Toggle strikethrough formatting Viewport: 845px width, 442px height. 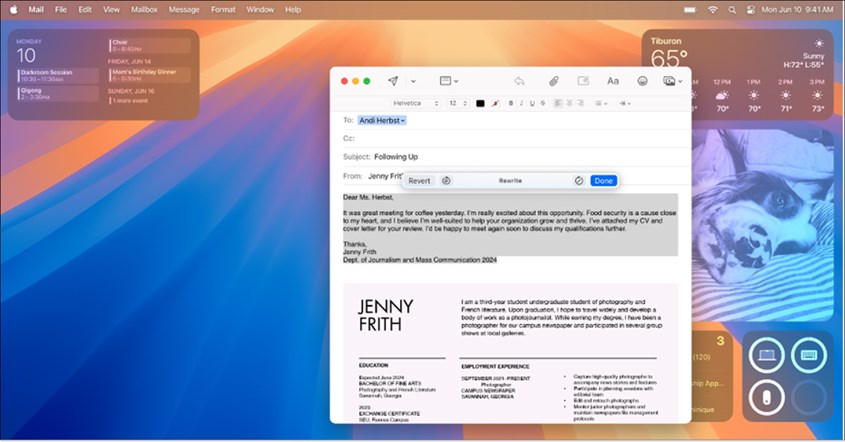543,103
